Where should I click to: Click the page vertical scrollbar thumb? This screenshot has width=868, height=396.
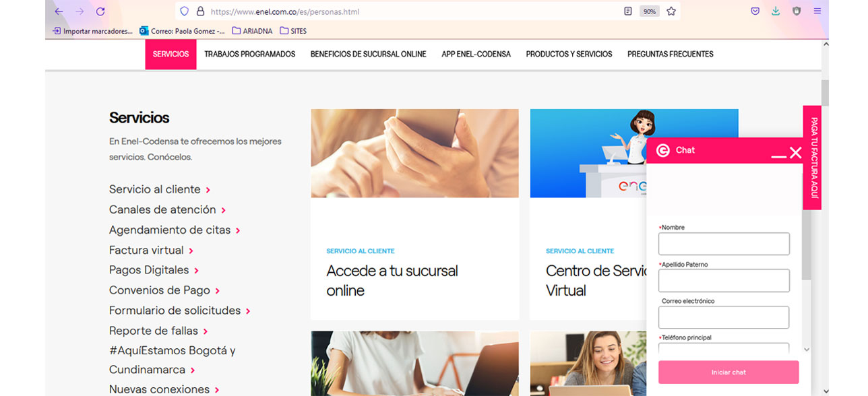pos(825,93)
